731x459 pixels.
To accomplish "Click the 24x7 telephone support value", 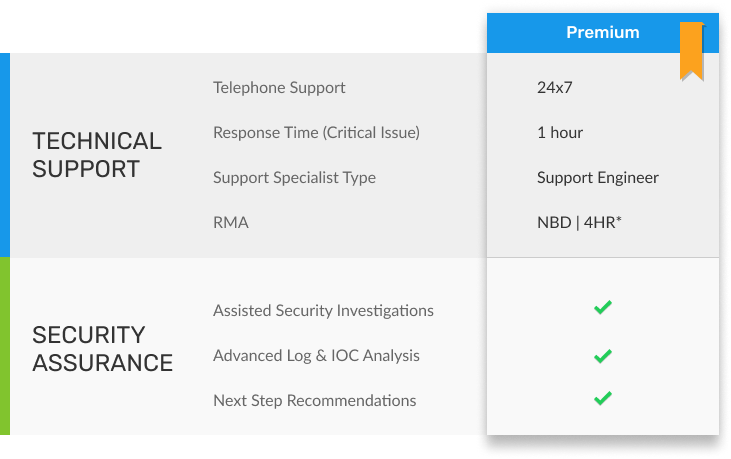I will pos(553,88).
